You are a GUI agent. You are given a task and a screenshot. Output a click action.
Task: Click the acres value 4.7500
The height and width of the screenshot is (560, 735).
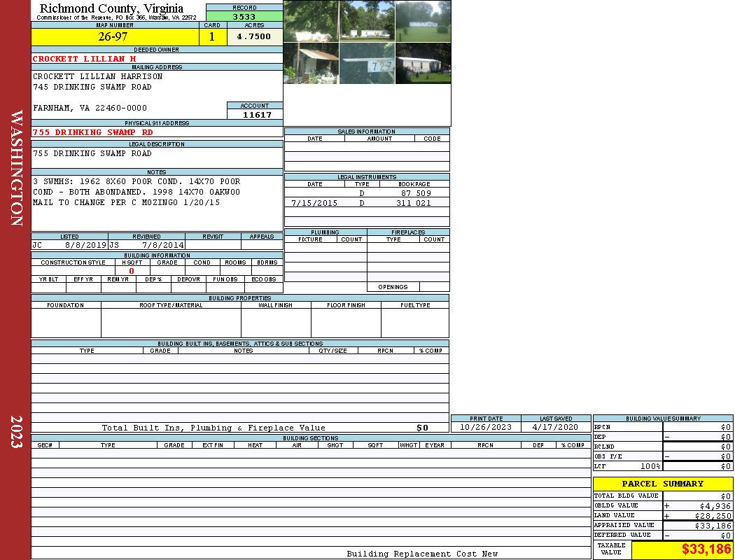(x=254, y=37)
